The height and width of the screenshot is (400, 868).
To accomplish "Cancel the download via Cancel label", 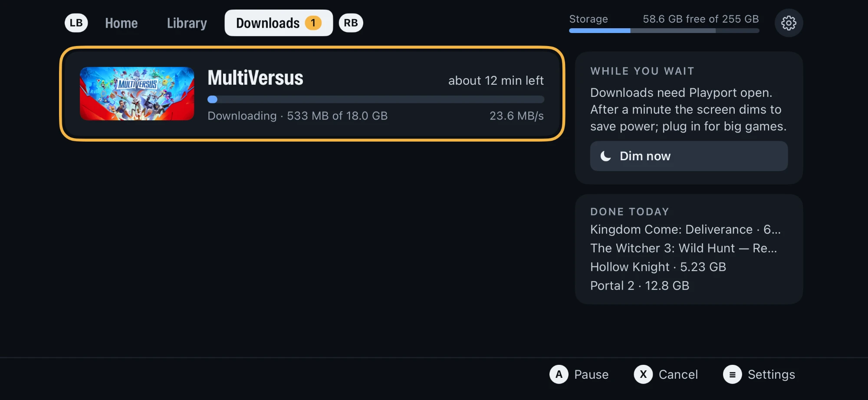I will click(x=678, y=374).
